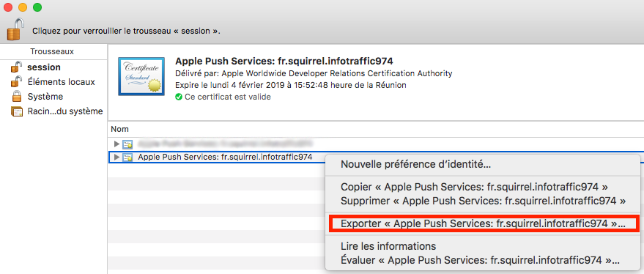
Task: Choose Exporter « Apple Push Services » menu item
Action: [483, 224]
